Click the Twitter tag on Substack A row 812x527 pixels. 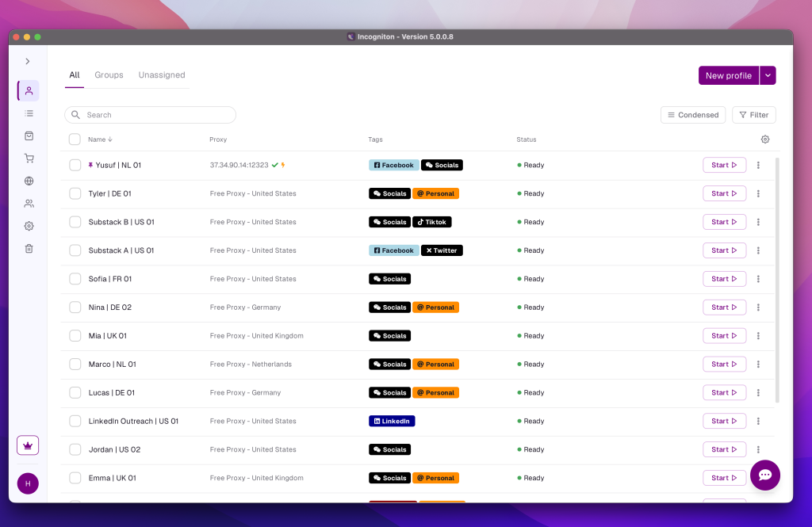[442, 250]
